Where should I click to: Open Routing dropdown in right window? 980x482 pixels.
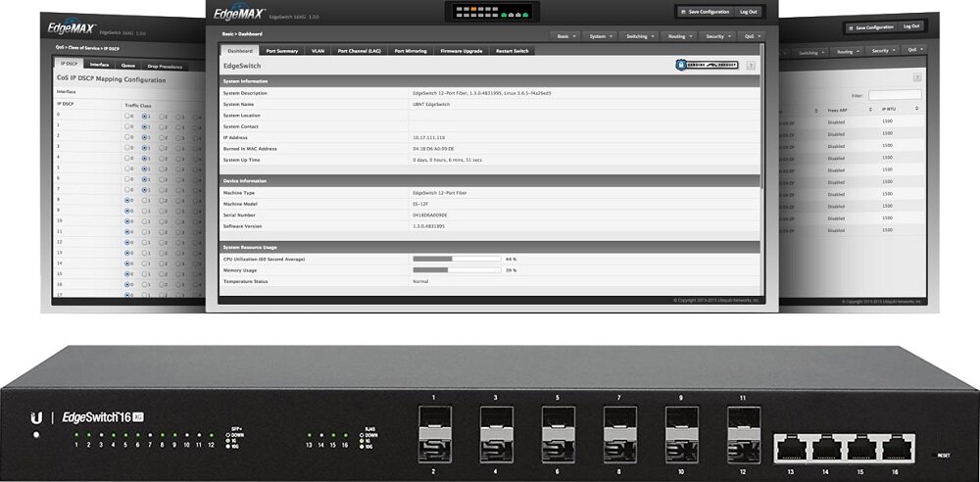848,51
